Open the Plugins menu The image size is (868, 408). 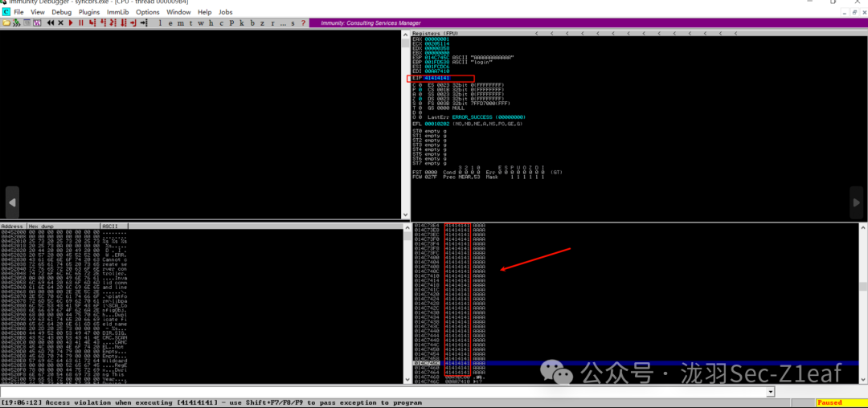coord(89,12)
